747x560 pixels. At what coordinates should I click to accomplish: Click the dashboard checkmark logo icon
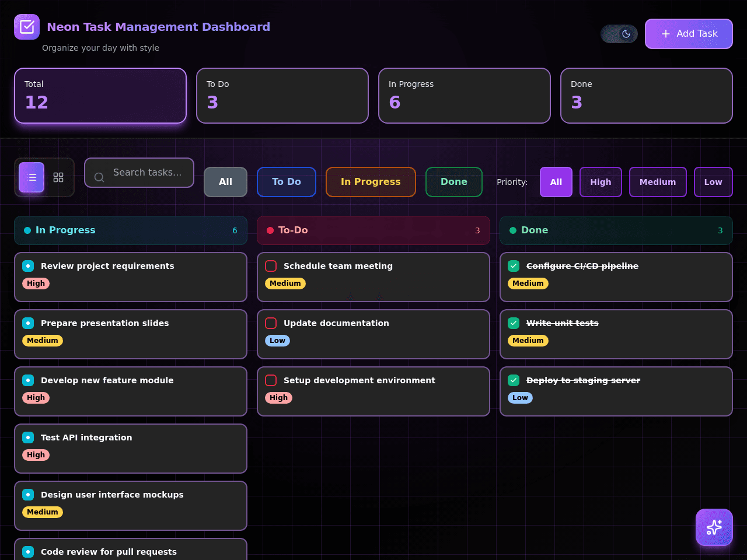point(27,27)
